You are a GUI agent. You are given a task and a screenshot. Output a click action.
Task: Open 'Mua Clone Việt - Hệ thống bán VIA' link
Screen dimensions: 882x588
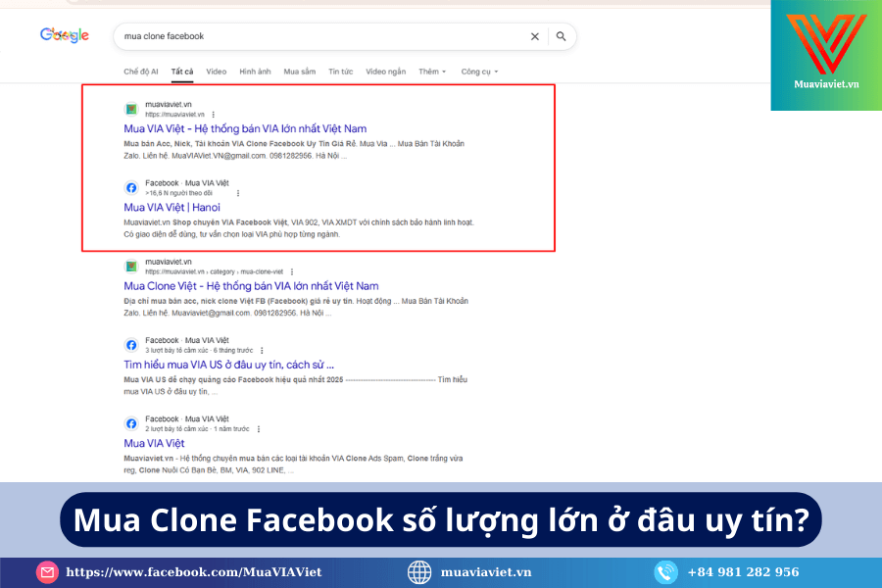[x=251, y=286]
